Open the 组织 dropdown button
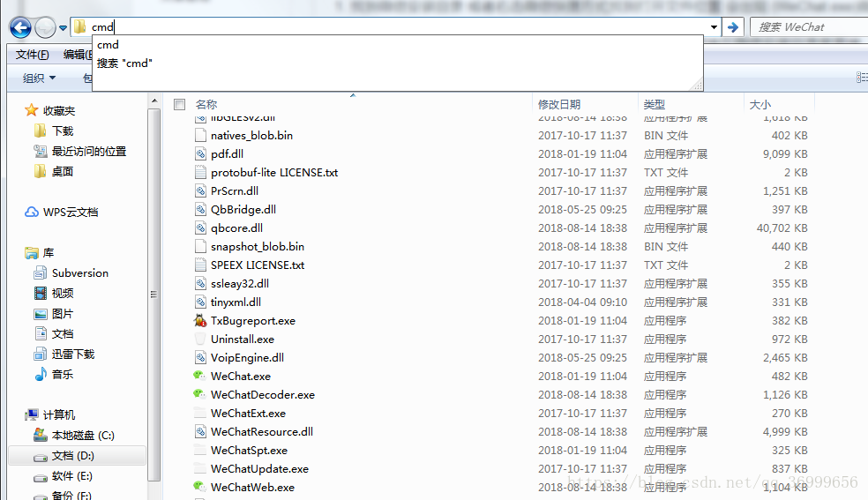The width and height of the screenshot is (868, 500). (39, 78)
